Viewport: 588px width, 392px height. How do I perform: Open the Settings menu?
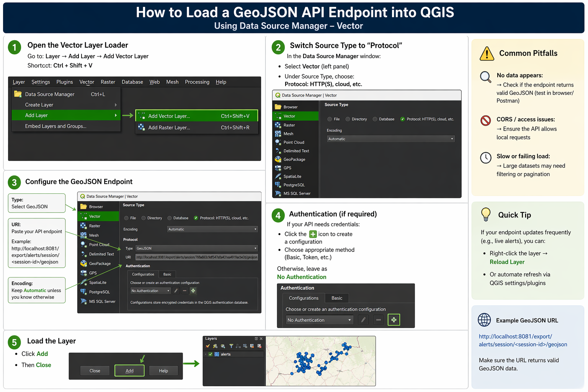point(41,82)
